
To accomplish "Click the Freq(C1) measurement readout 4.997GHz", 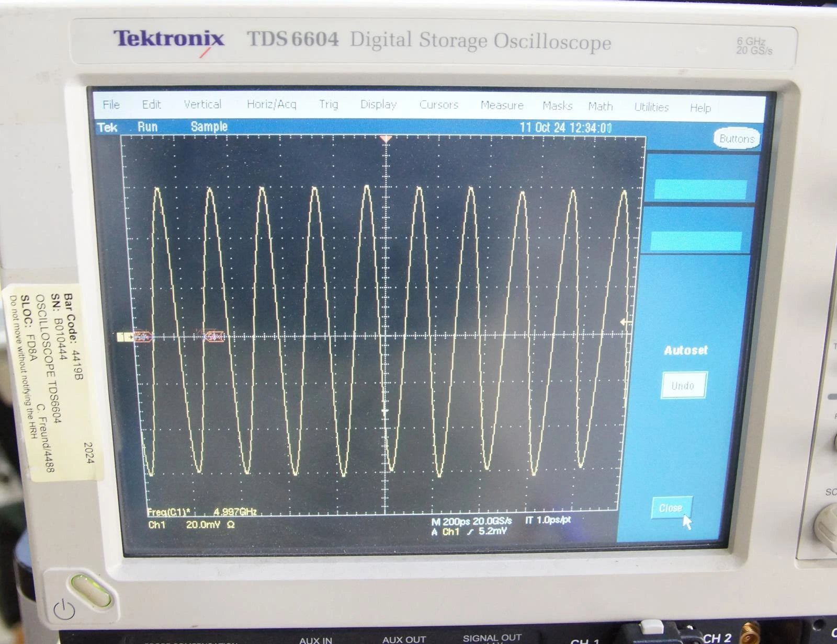I will (202, 512).
